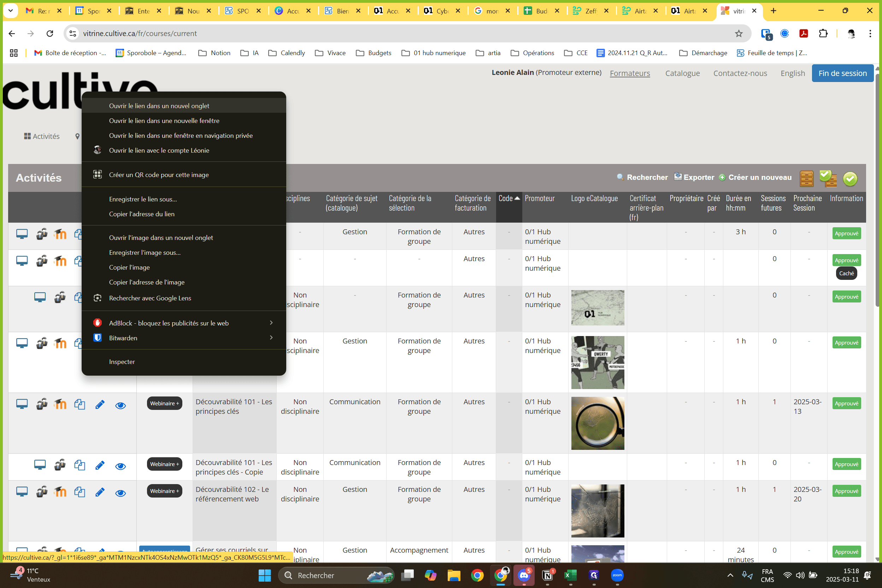Screen dimensions: 882x588
Task: Open Discord from the taskbar
Action: click(524, 575)
